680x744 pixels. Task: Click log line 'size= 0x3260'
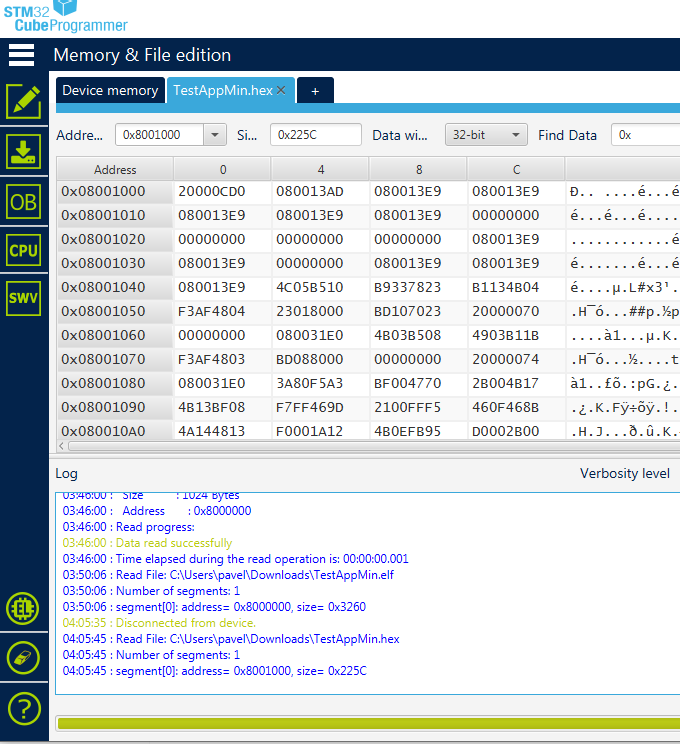point(214,607)
